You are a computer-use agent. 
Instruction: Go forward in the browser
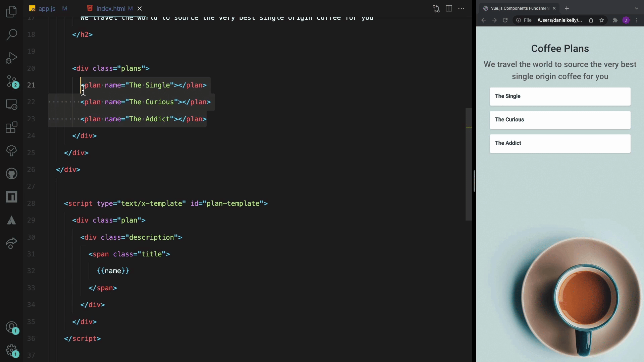coord(494,20)
